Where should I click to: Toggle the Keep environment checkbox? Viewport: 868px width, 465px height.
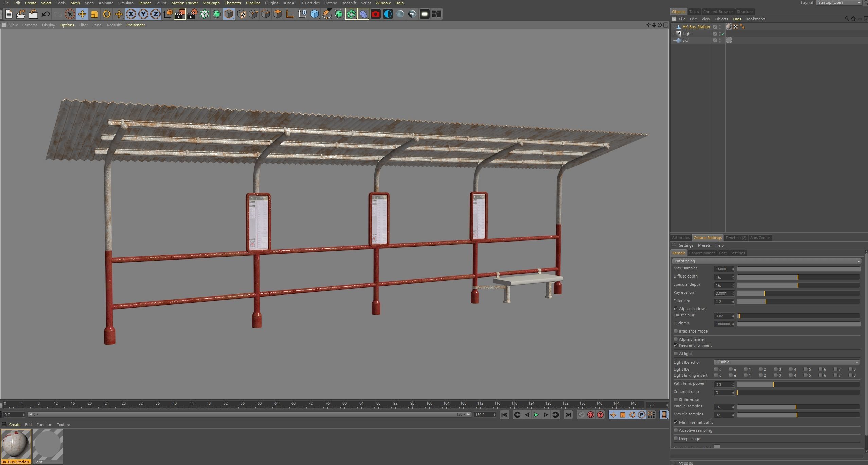[x=676, y=345]
